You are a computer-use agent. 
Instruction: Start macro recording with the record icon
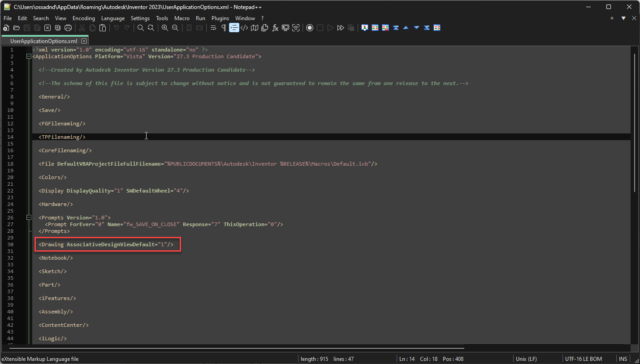pos(310,28)
